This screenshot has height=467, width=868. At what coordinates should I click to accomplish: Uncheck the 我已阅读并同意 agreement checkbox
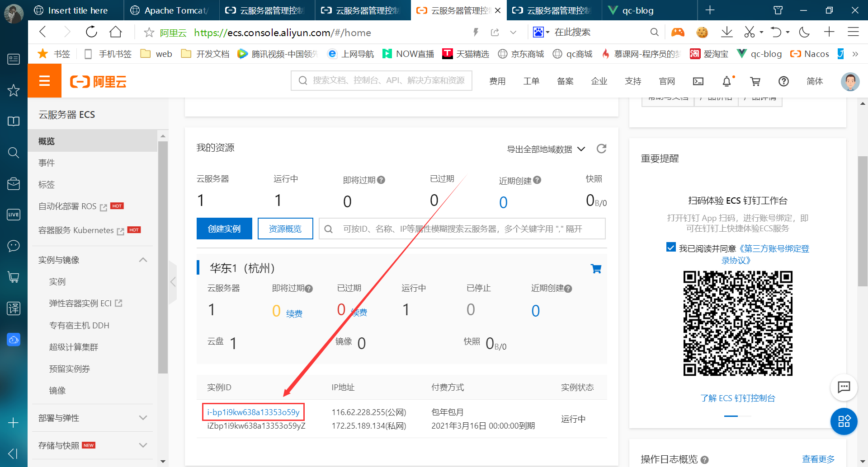click(x=671, y=247)
